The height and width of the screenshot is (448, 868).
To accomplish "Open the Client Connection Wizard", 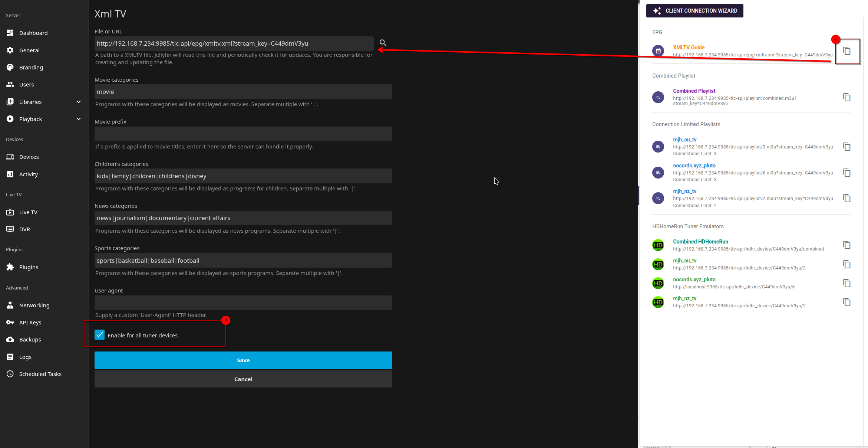I will (694, 10).
